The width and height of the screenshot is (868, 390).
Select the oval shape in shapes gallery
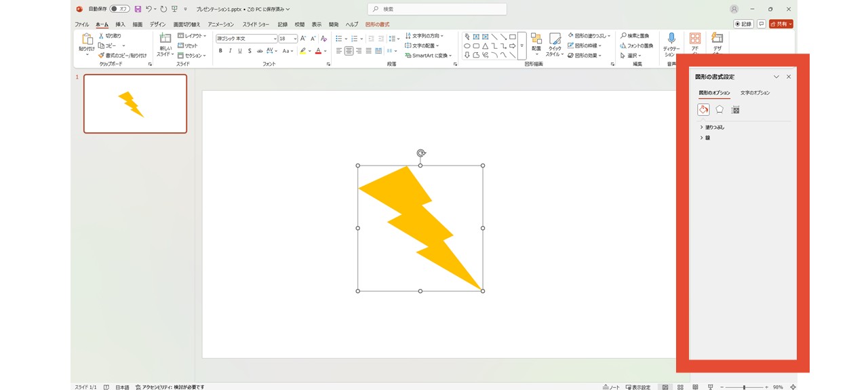(x=467, y=46)
